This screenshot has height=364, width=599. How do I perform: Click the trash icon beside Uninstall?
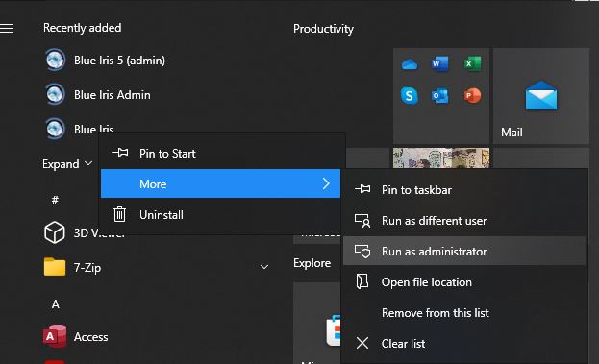pyautogui.click(x=119, y=214)
